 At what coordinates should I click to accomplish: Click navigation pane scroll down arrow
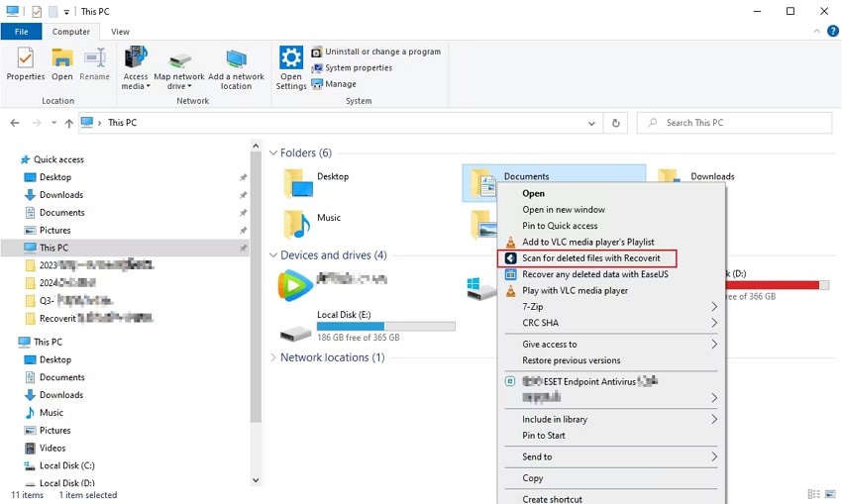click(256, 480)
